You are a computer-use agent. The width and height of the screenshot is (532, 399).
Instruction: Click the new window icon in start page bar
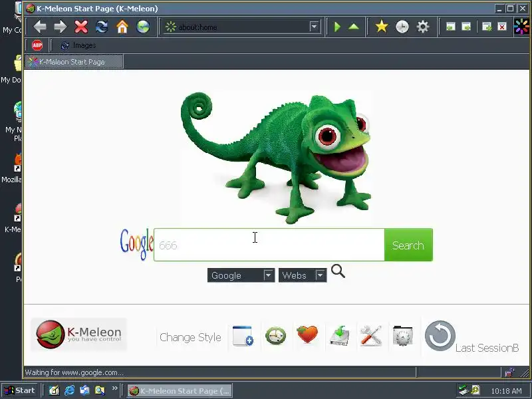click(x=243, y=336)
